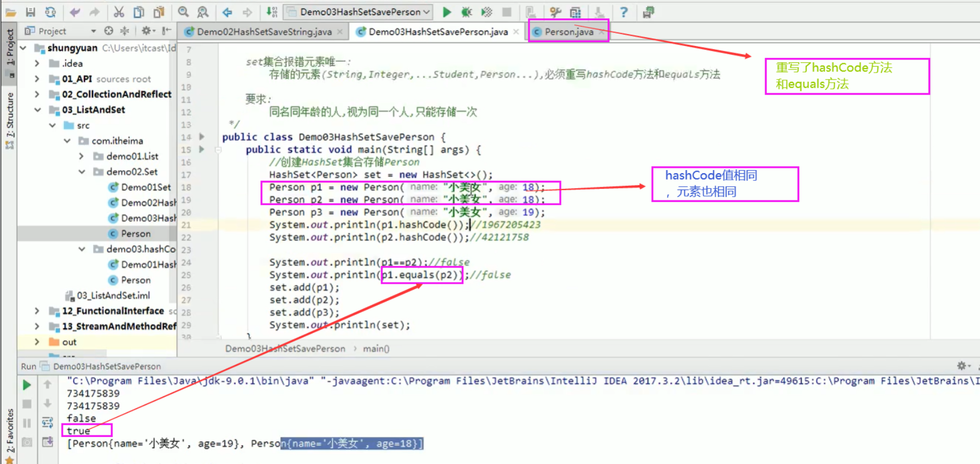Click the Pause output icon in Run panel

pos(27,423)
